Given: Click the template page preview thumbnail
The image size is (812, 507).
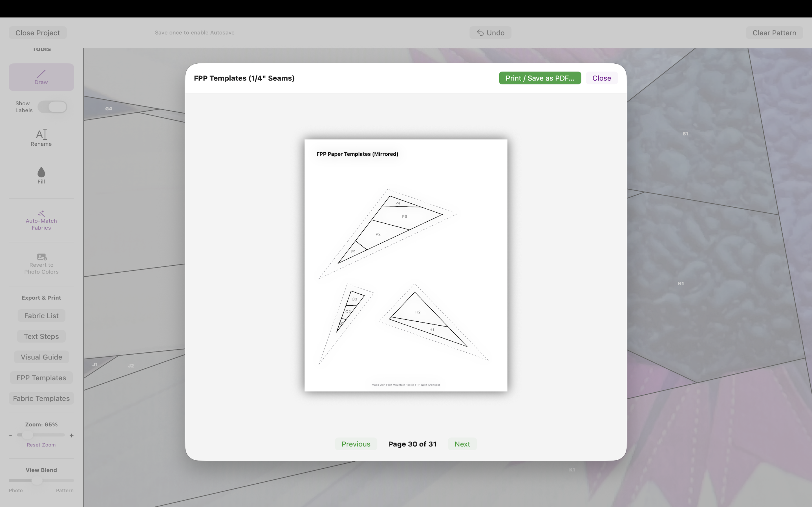Looking at the screenshot, I should [x=405, y=265].
